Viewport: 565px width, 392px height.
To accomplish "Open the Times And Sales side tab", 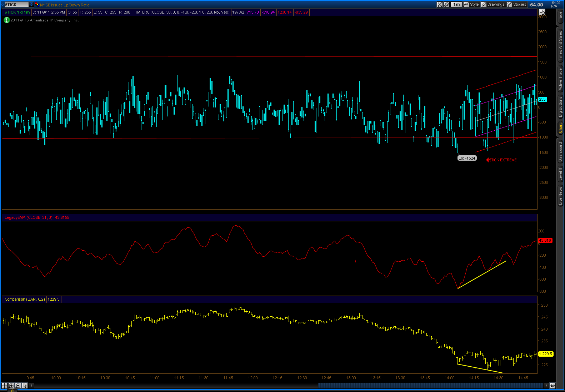I will point(560,45).
